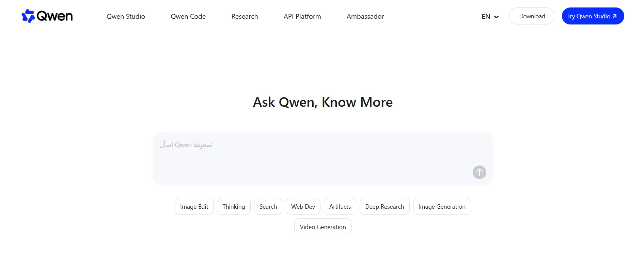Open the API Platform link
This screenshot has width=644, height=258.
point(302,16)
